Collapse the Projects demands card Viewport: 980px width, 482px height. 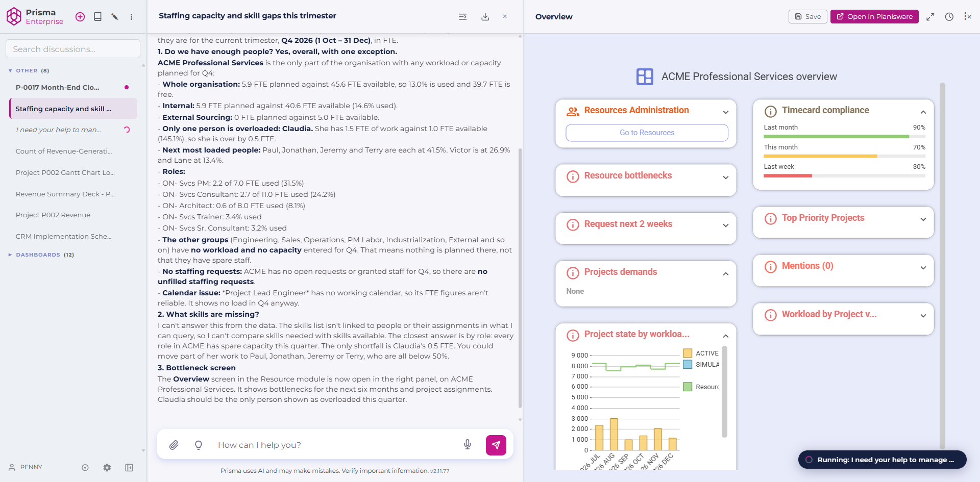(x=726, y=274)
